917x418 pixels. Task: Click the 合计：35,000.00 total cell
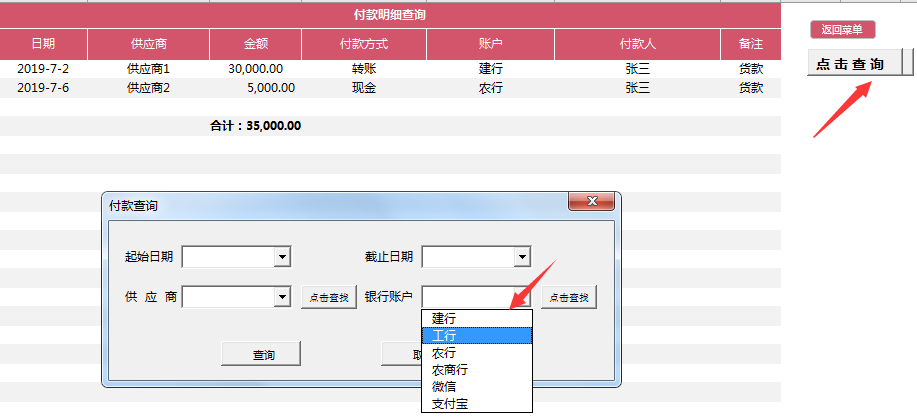click(x=256, y=126)
